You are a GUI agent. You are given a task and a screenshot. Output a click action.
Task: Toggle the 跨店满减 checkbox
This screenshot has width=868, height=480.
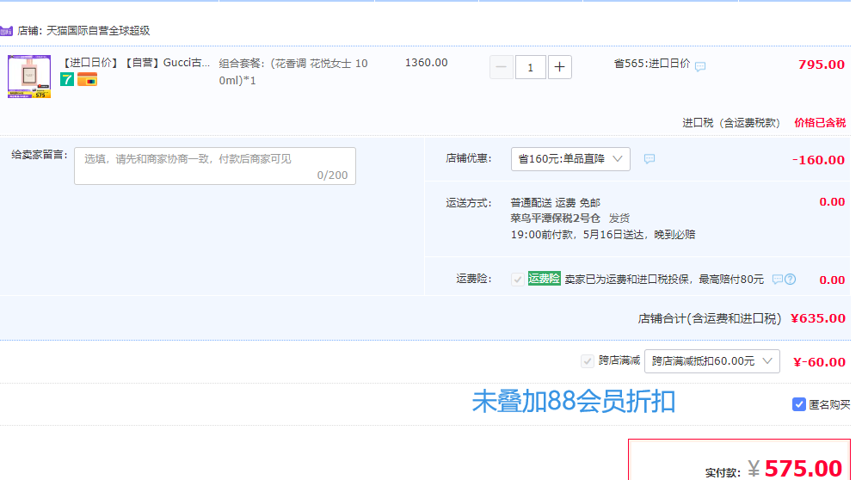point(588,361)
